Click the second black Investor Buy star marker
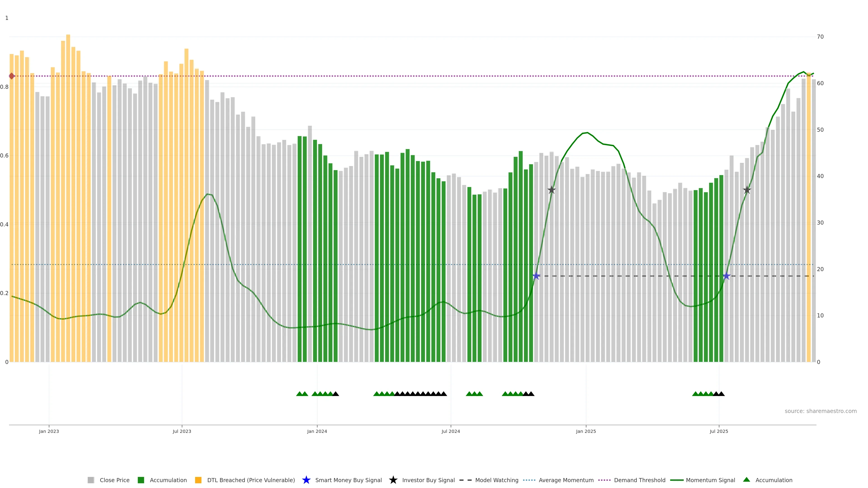Screen dimensions: 868x488 (747, 190)
